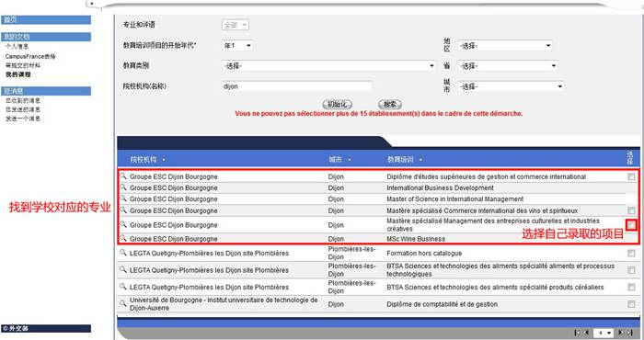Open 需提交的材料 sidebar item
644x340 pixels.
click(23, 65)
